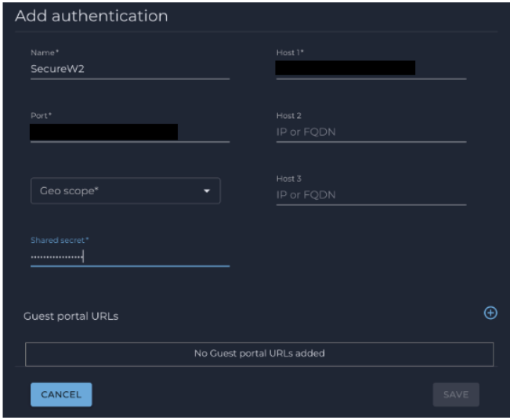Click the Name field containing SecureW2

tap(130, 69)
